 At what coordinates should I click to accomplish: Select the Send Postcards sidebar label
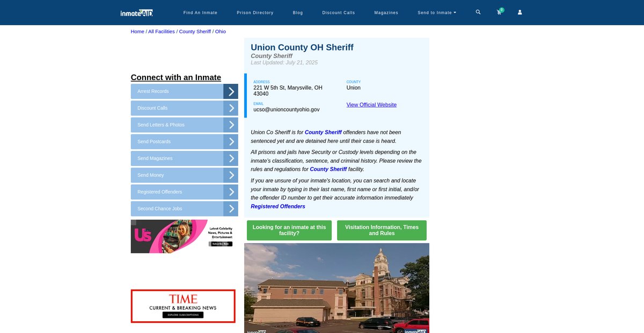tap(154, 142)
